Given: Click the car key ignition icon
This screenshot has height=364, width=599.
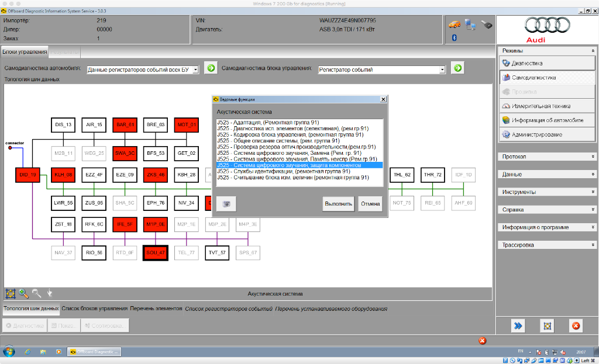Looking at the screenshot, I should coord(486,24).
